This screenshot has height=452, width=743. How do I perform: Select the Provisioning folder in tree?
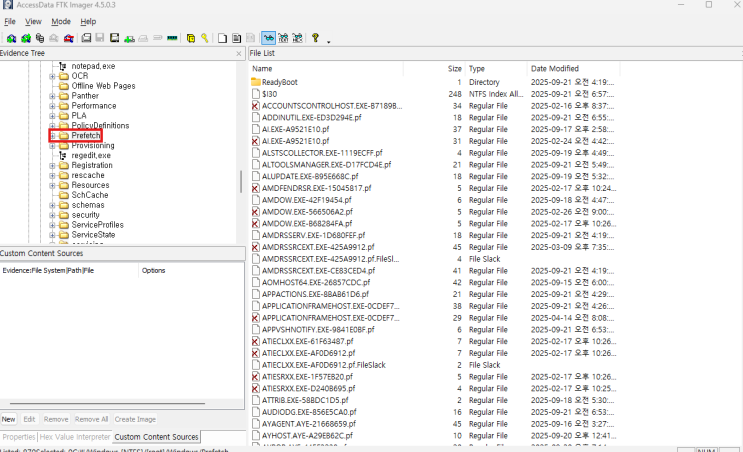pyautogui.click(x=93, y=145)
